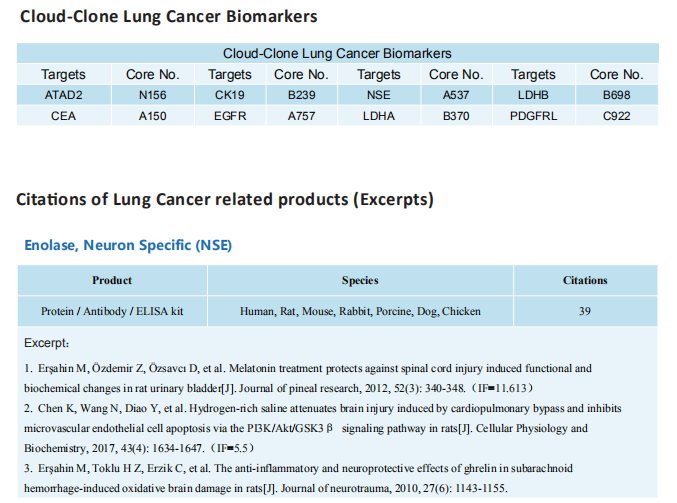The width and height of the screenshot is (677, 503).
Task: Click the EGFR target cell
Action: [x=230, y=116]
